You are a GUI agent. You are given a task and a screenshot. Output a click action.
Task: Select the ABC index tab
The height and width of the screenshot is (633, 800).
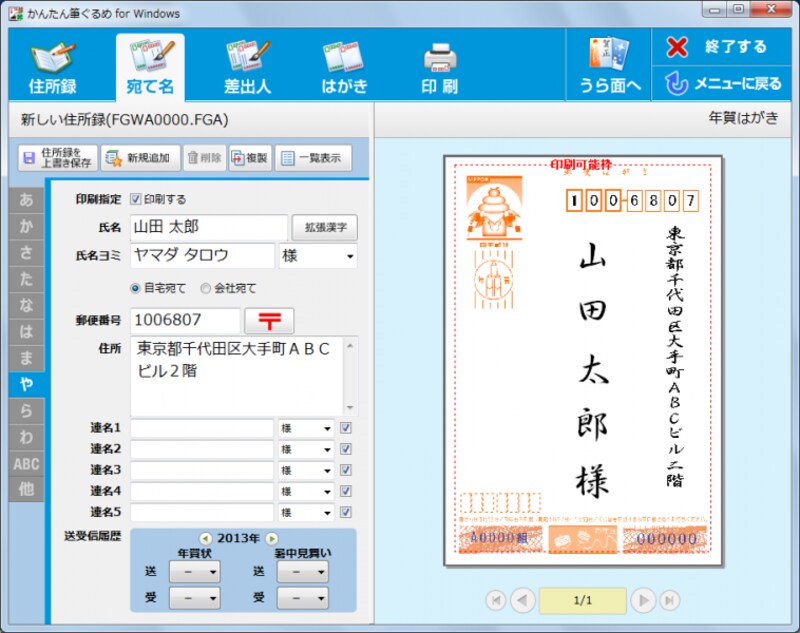click(x=26, y=463)
